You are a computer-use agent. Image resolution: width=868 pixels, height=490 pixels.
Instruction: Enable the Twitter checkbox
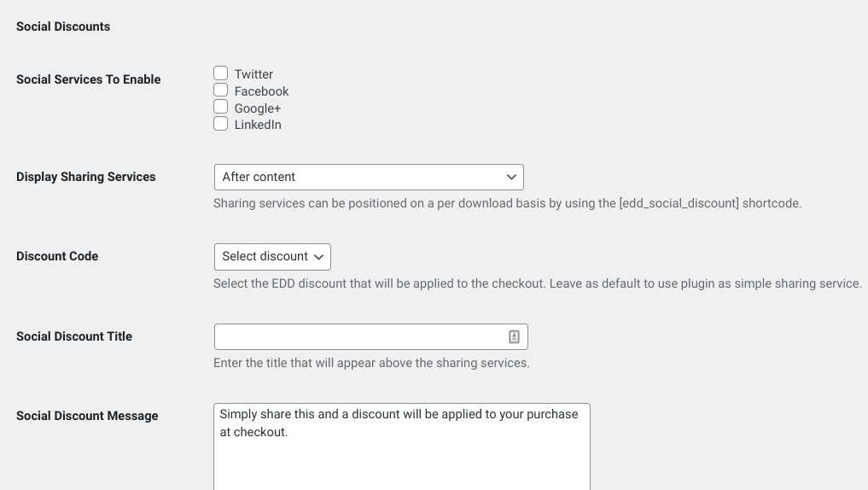[x=221, y=73]
